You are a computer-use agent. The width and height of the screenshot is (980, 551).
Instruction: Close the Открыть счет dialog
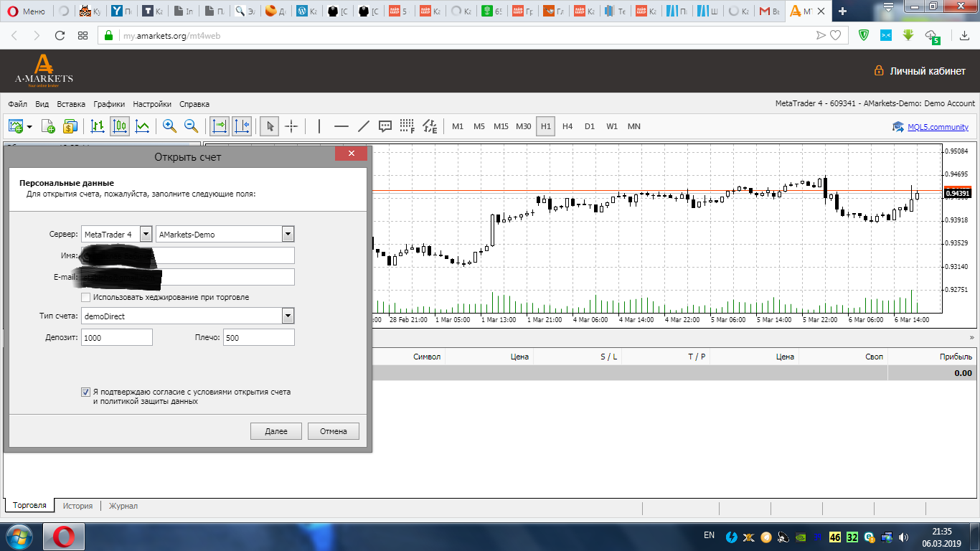pyautogui.click(x=351, y=154)
